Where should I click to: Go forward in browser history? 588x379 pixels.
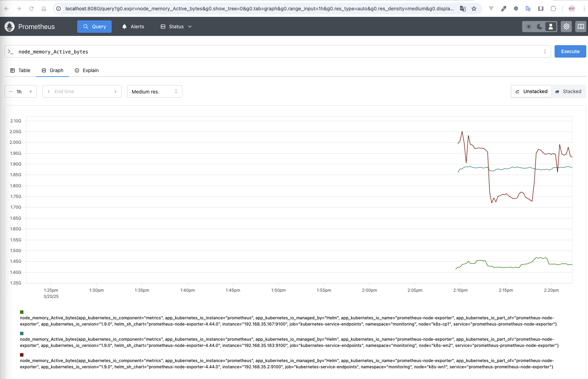(x=19, y=9)
